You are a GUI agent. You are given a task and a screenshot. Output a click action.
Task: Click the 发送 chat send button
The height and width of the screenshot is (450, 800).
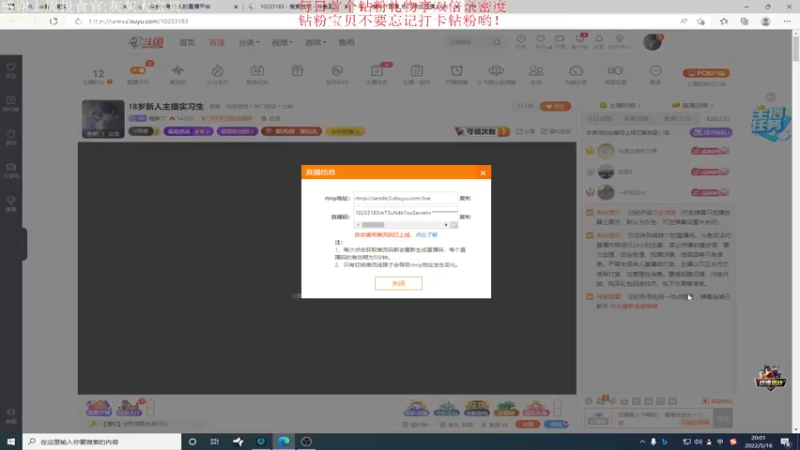[x=723, y=418]
